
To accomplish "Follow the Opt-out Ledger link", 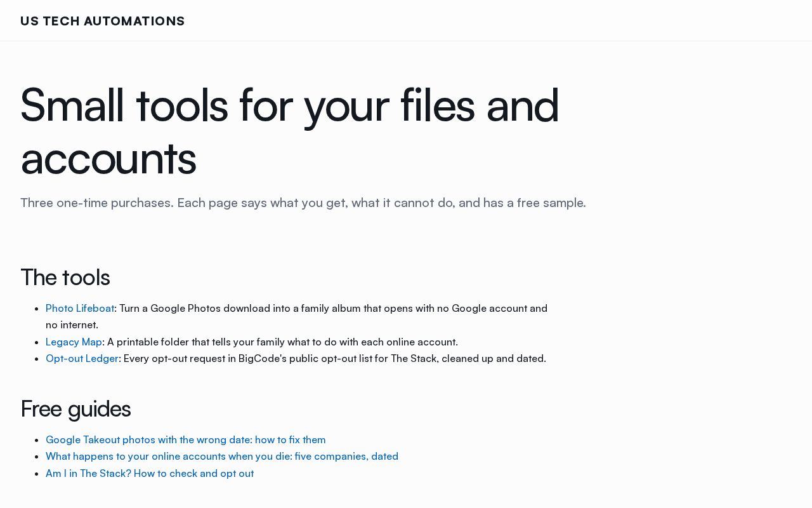I will coord(82,359).
